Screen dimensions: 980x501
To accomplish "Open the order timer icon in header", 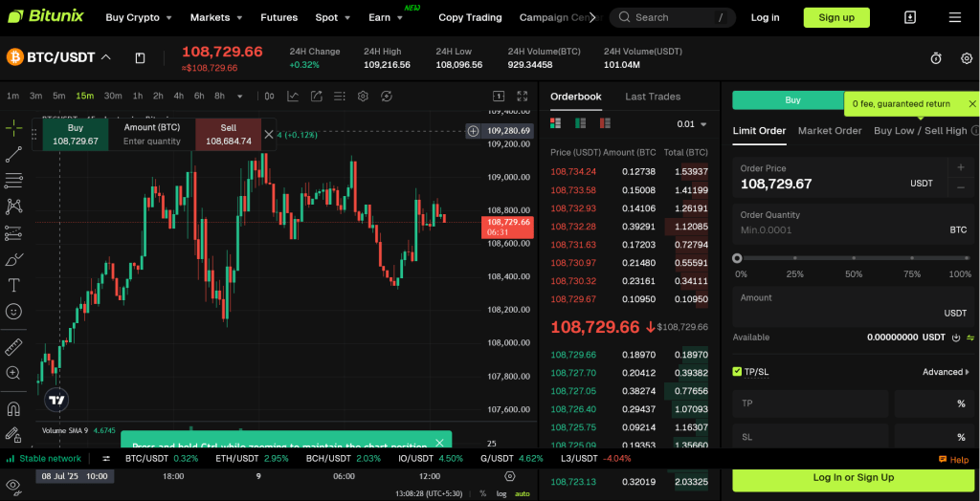I will tap(936, 58).
